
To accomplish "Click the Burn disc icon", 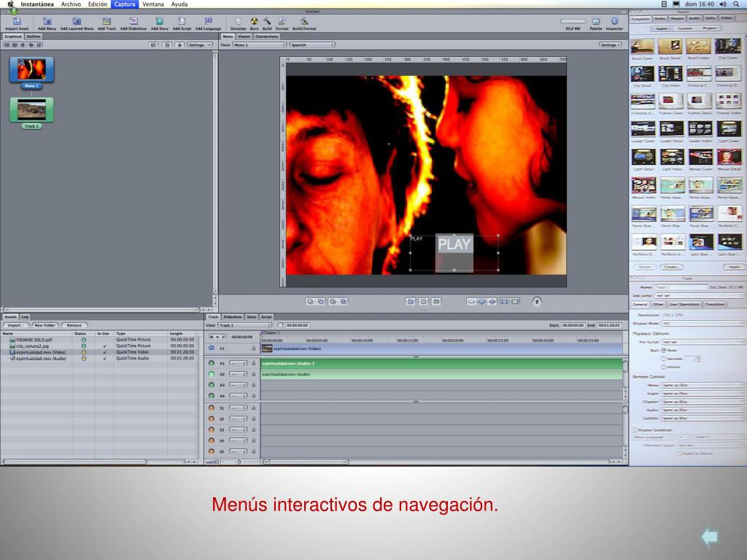I will pos(255,21).
